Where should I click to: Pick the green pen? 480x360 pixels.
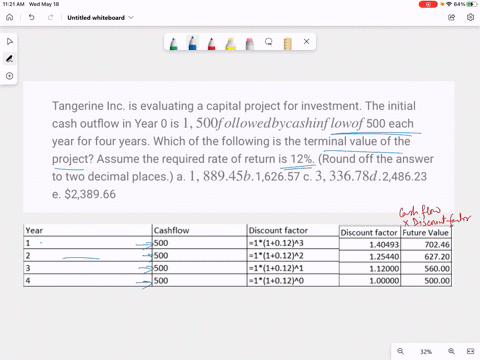click(x=173, y=43)
